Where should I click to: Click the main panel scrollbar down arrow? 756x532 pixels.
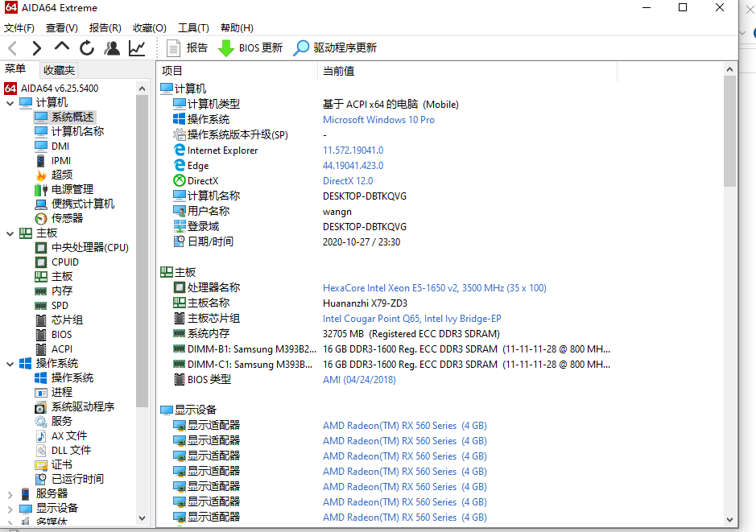(729, 520)
